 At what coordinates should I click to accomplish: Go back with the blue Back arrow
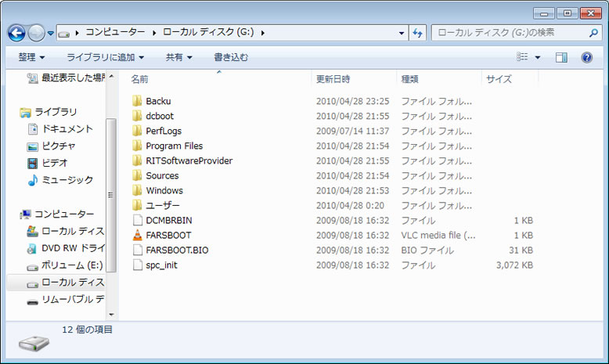coord(16,33)
